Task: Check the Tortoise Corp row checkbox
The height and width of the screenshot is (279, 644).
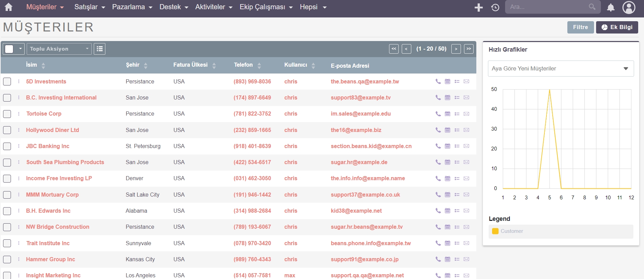Action: [x=7, y=114]
